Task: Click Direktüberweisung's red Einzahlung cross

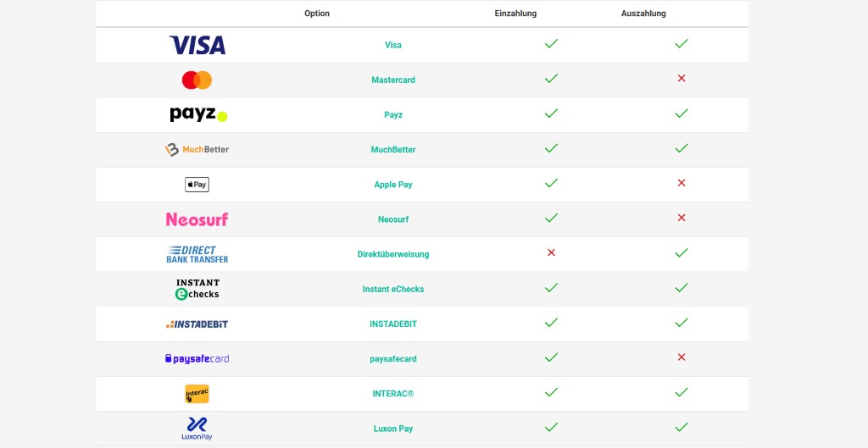Action: [551, 252]
